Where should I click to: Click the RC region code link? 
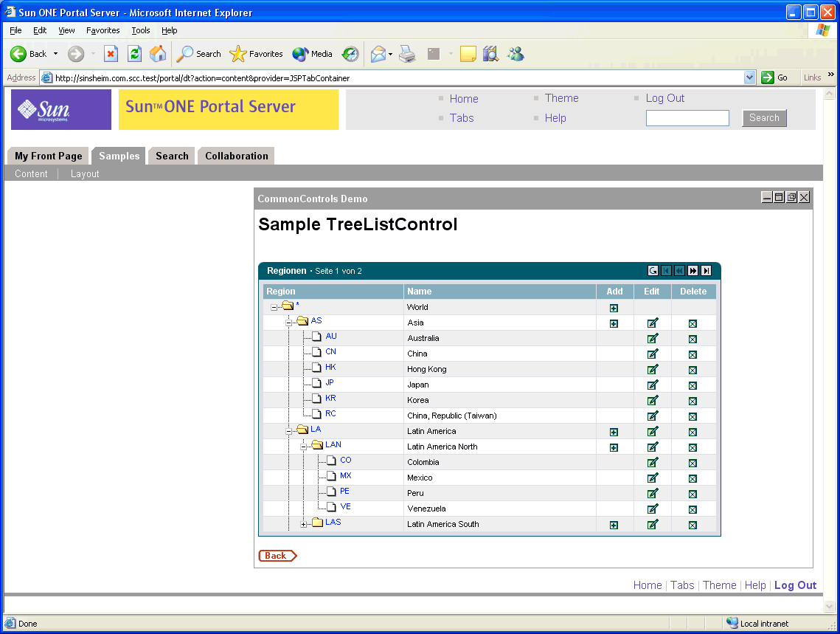(330, 414)
